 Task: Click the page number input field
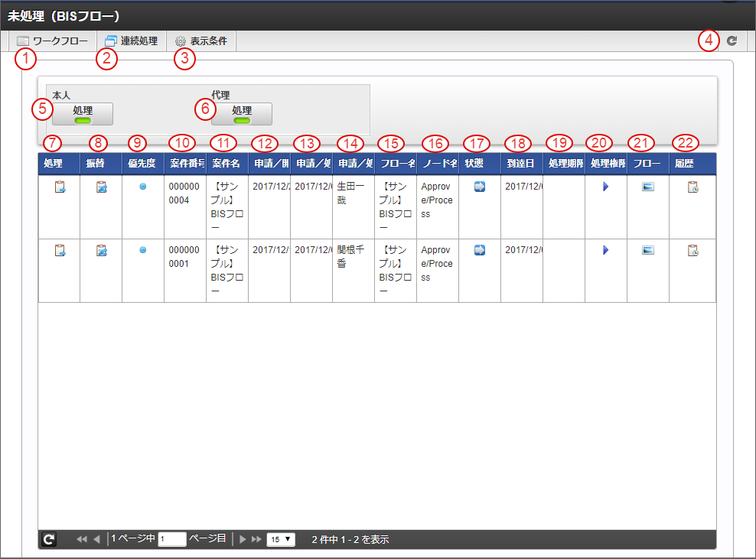[x=172, y=539]
